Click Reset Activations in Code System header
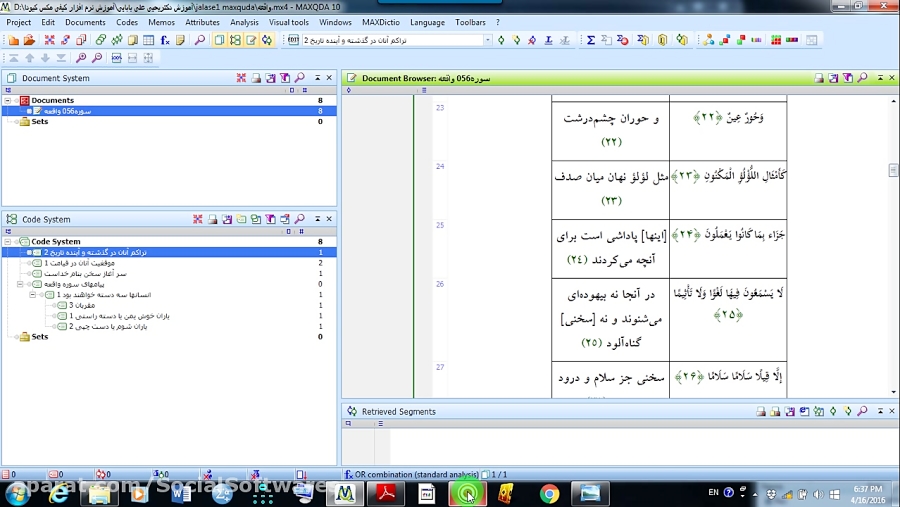Image resolution: width=900 pixels, height=507 pixels. [x=197, y=219]
